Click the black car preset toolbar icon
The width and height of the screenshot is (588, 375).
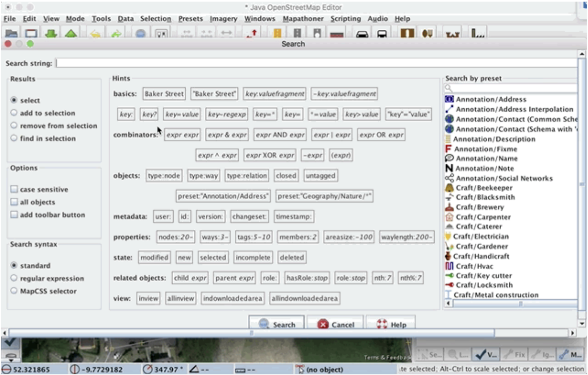coord(362,34)
